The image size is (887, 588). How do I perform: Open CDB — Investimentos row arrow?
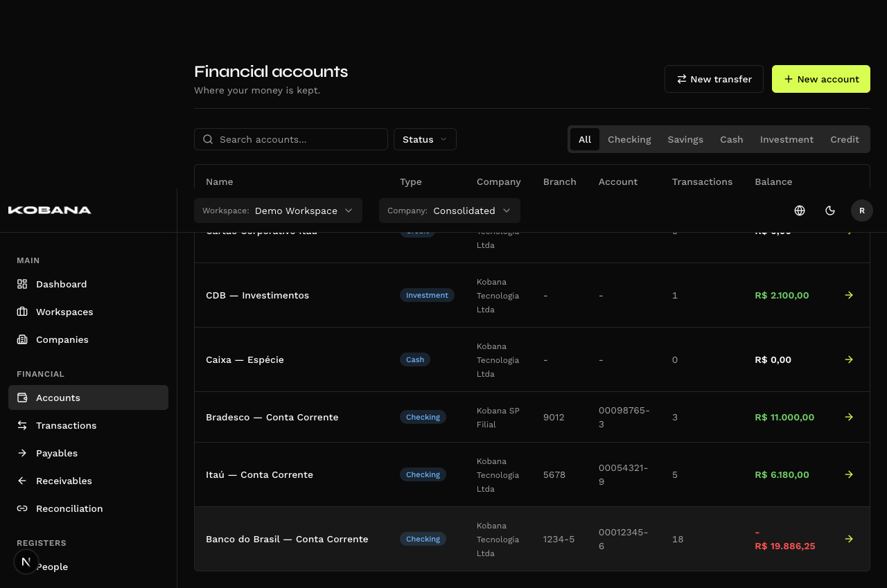pos(849,295)
